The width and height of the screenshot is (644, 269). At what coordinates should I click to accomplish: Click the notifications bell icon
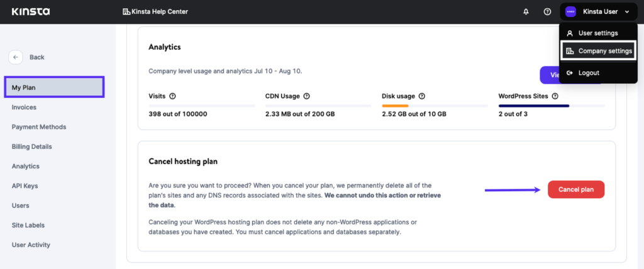point(526,12)
